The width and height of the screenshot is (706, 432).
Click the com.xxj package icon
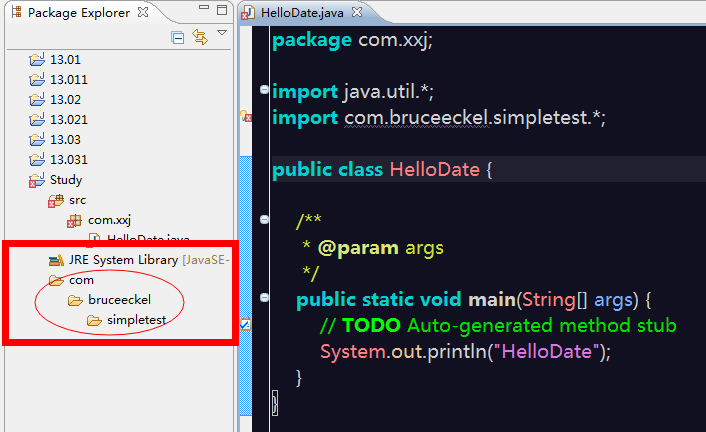74,221
